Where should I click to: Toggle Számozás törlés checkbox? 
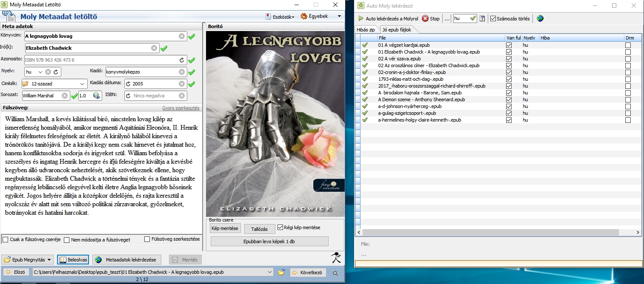[493, 19]
